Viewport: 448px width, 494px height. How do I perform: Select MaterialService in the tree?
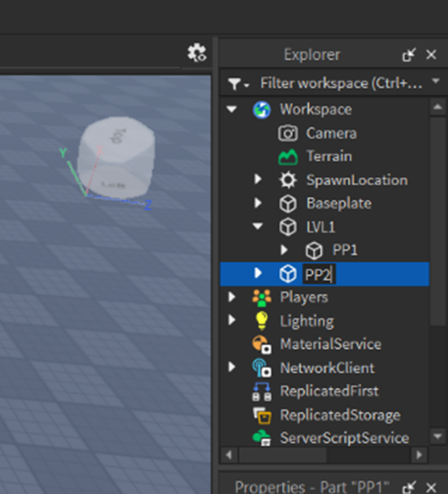pyautogui.click(x=331, y=344)
